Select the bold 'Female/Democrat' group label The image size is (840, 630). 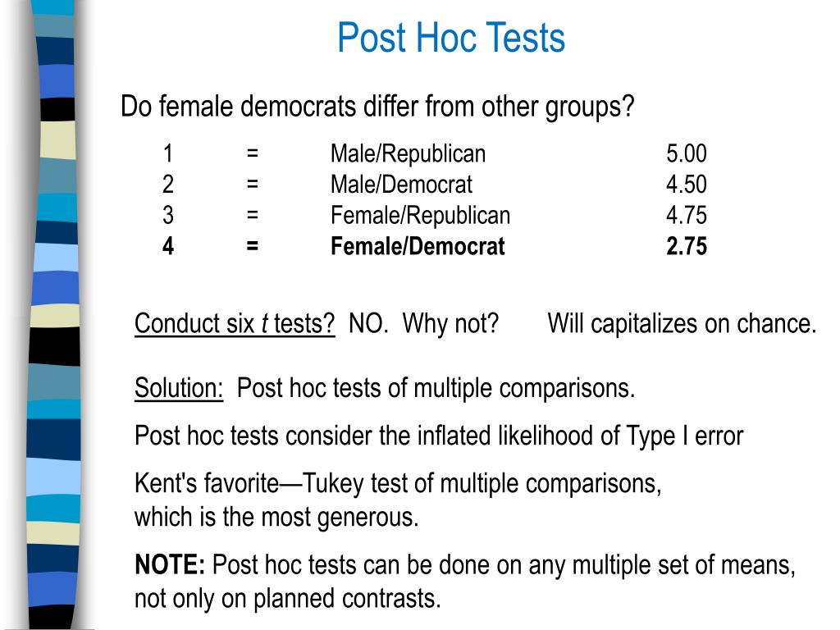tap(418, 246)
